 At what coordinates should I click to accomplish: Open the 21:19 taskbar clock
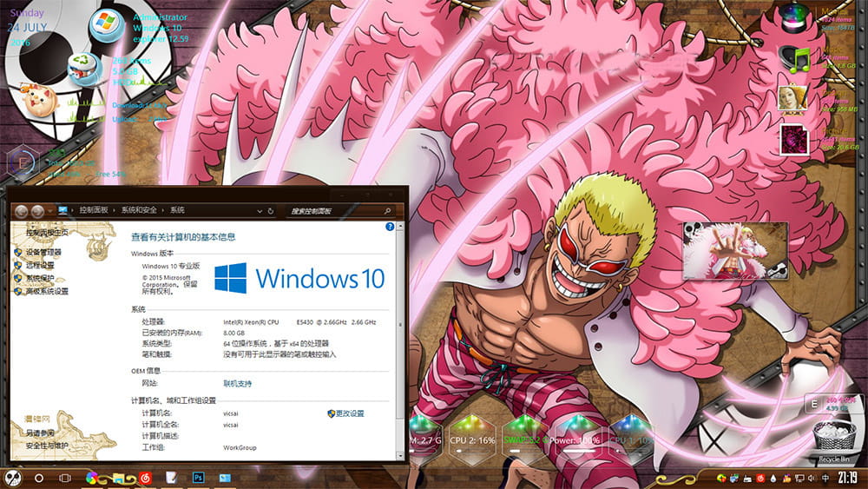(847, 478)
